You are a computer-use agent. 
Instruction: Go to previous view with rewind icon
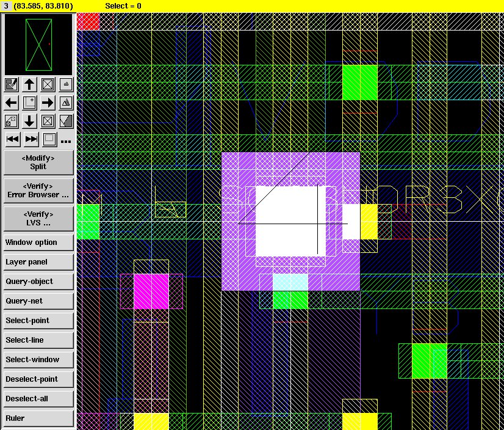[x=12, y=139]
